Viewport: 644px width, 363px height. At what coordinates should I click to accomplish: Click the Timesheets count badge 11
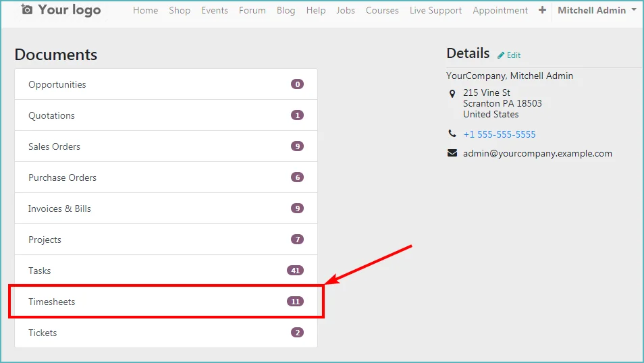click(295, 302)
